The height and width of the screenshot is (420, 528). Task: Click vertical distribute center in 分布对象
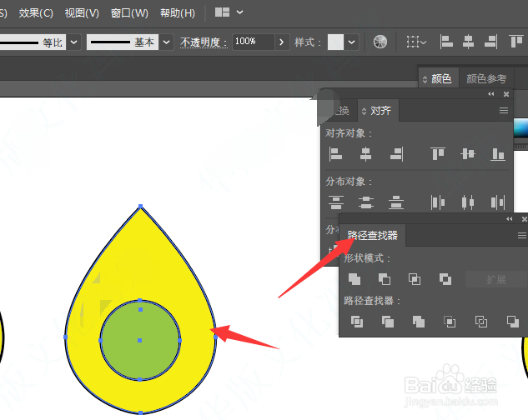[366, 202]
